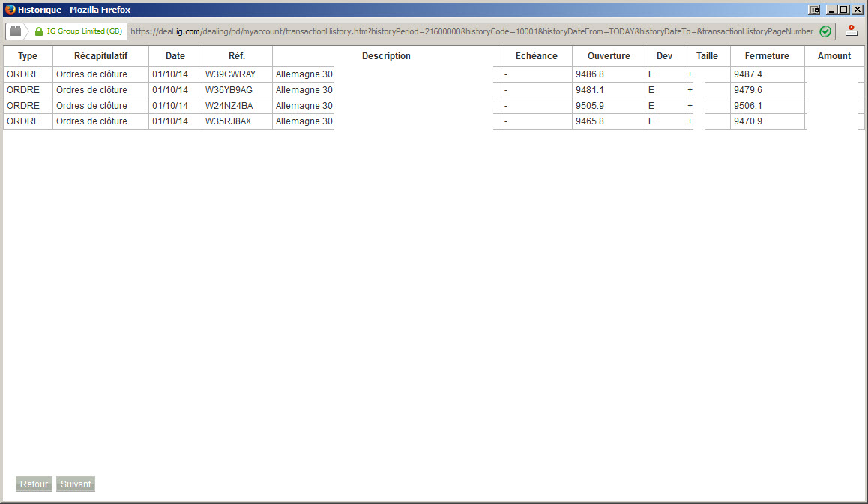Click the Dev column header
This screenshot has height=504, width=868.
tap(664, 56)
